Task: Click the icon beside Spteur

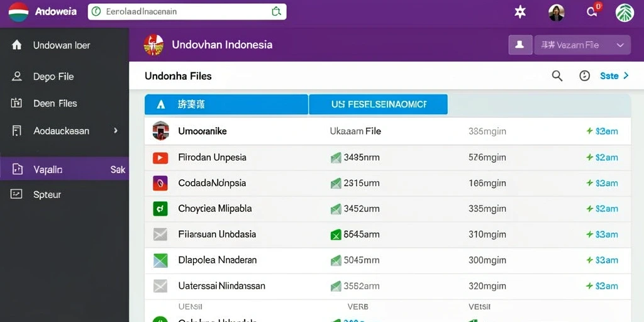Action: [x=16, y=194]
